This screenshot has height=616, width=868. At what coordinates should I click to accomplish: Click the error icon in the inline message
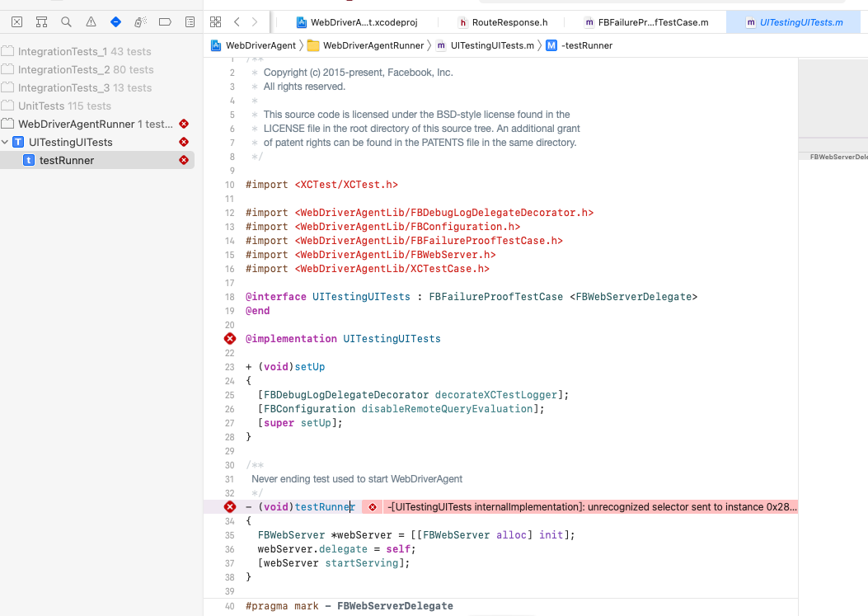[x=373, y=507]
